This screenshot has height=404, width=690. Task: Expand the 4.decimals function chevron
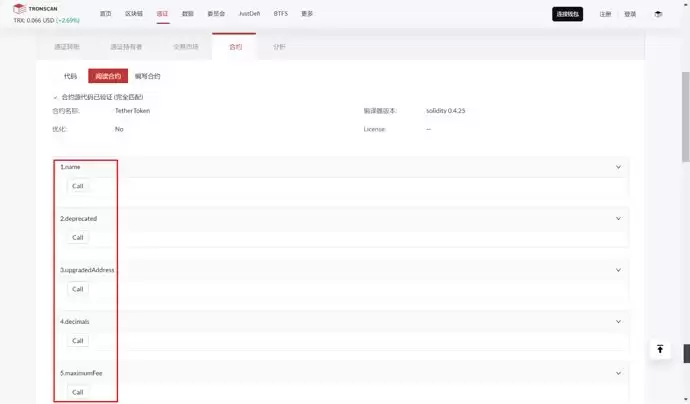[x=618, y=322]
